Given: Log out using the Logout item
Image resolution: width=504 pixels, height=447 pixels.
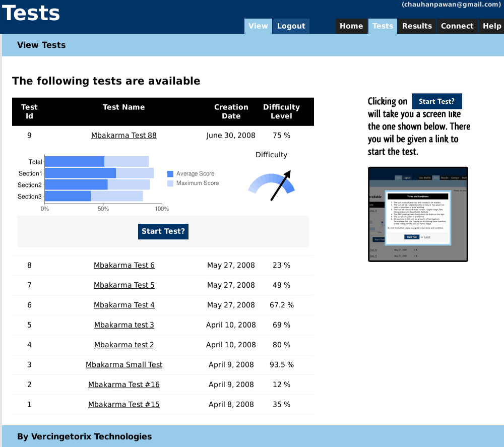Looking at the screenshot, I should click(x=291, y=26).
